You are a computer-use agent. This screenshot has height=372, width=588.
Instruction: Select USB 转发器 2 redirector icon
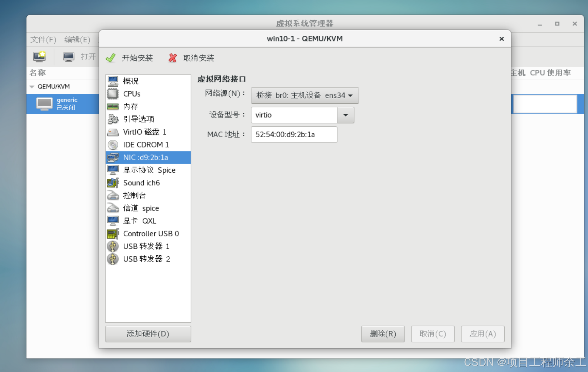[113, 259]
